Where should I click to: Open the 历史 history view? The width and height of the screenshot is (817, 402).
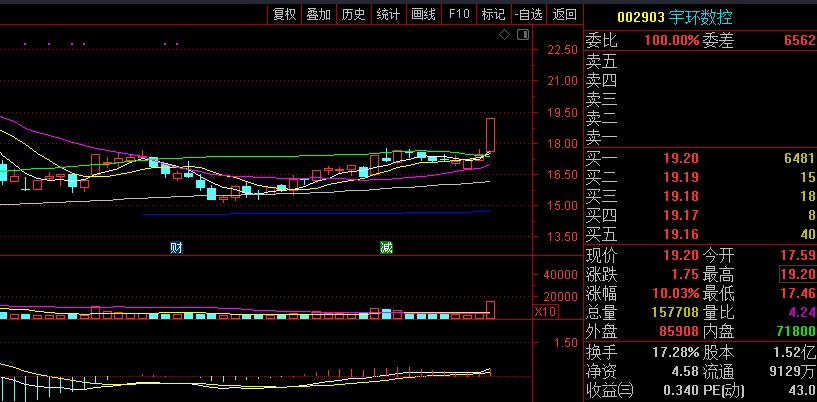(x=353, y=14)
